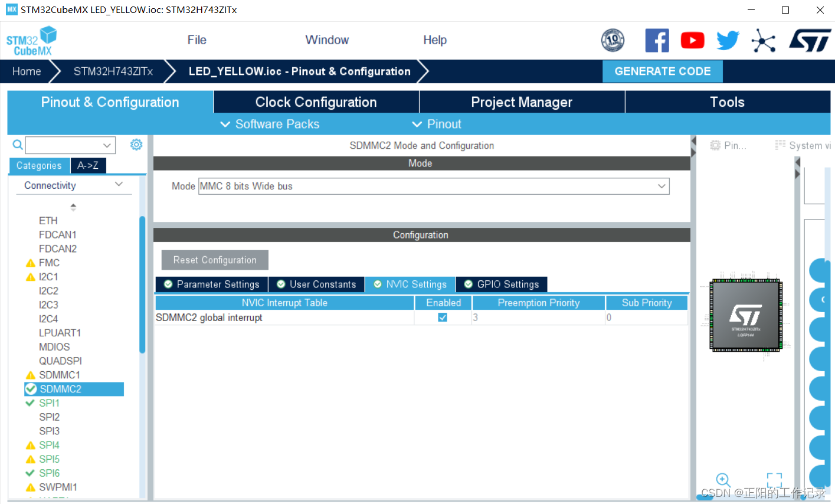The image size is (835, 504).
Task: Click the SWPMI1 warning triangle icon
Action: (x=31, y=487)
